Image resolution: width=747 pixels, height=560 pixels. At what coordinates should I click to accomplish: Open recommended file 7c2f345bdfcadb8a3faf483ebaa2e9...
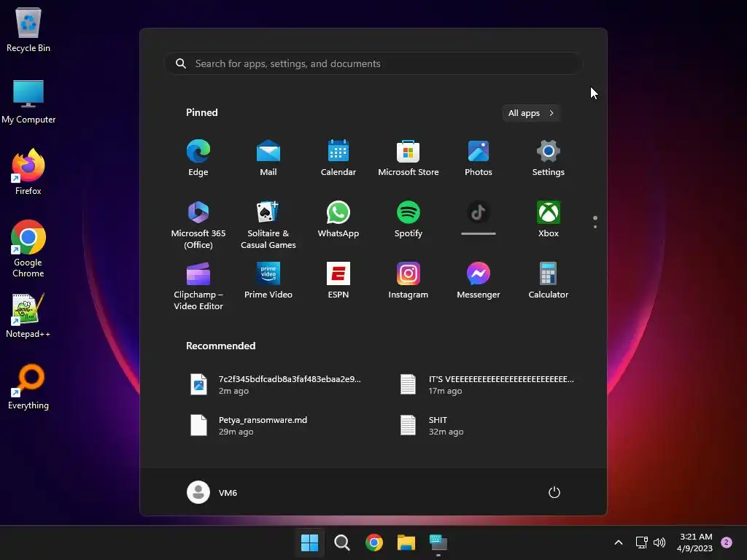(x=276, y=385)
